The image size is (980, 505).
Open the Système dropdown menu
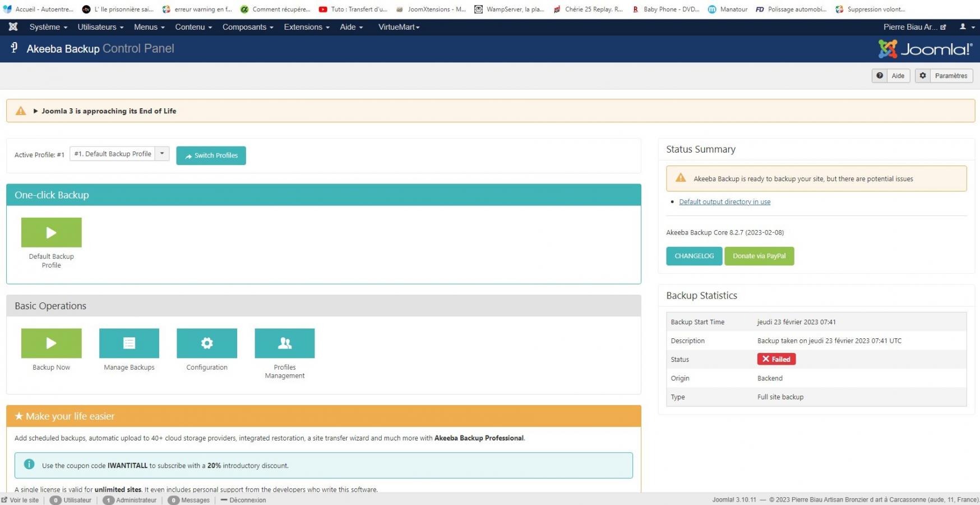(x=48, y=27)
